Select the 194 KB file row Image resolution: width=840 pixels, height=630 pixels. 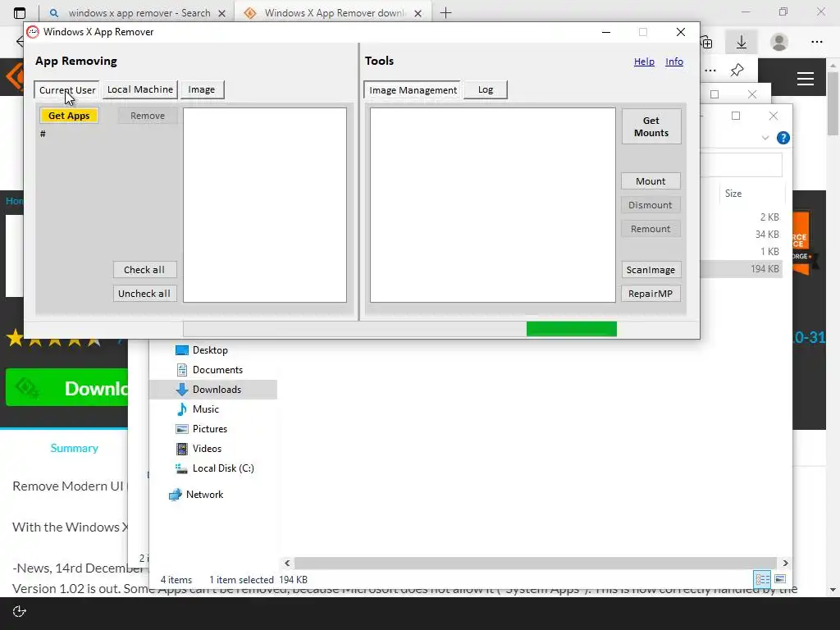(x=742, y=269)
